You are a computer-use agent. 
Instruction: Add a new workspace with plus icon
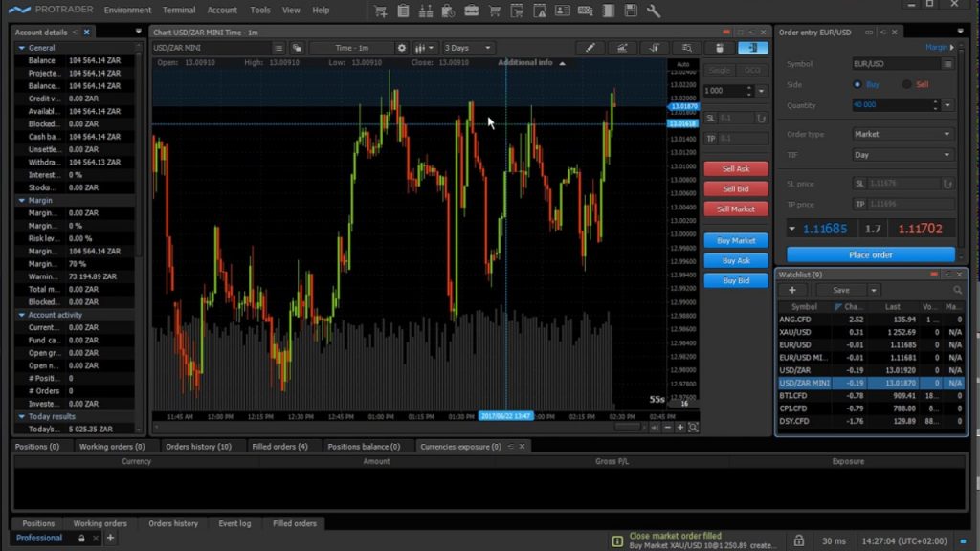coord(110,538)
